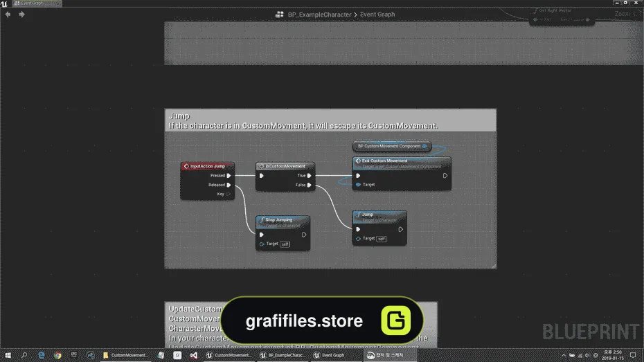This screenshot has height=362, width=644.
Task: Click Event Graph in the breadcrumb
Action: [x=377, y=15]
